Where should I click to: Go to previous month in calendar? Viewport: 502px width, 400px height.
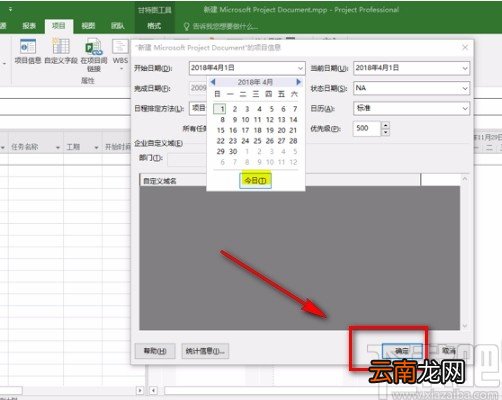[x=213, y=82]
